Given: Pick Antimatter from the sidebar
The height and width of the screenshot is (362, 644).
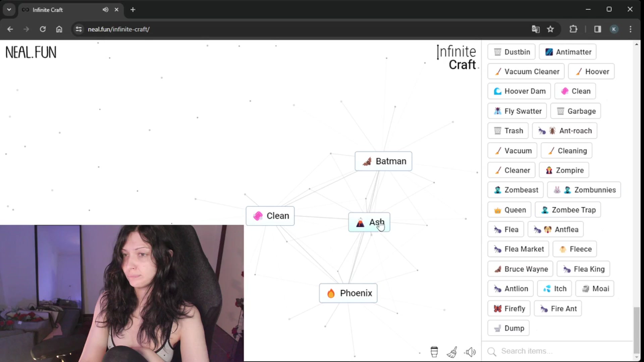Looking at the screenshot, I should tap(568, 52).
